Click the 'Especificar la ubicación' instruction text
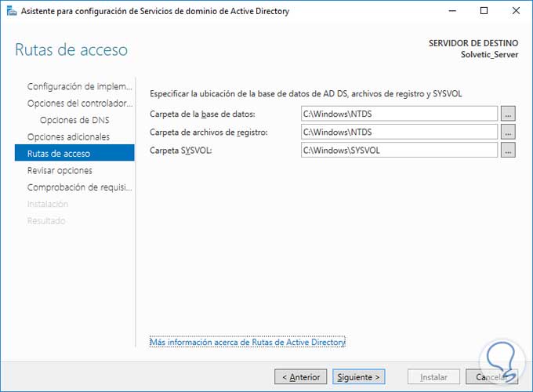Screen dimensions: 533x392 [306, 93]
